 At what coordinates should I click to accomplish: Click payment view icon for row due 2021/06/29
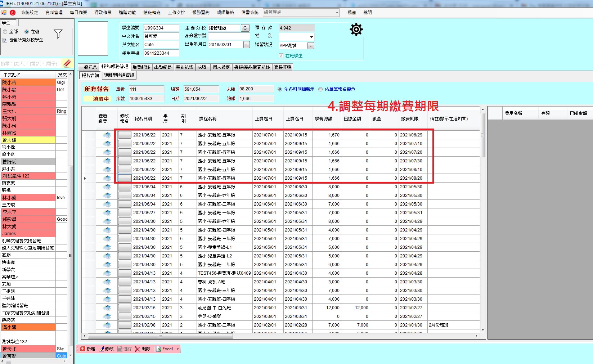point(107,135)
